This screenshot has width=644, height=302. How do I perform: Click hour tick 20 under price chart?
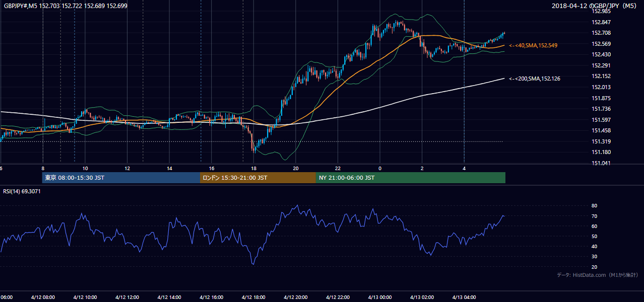pyautogui.click(x=296, y=168)
